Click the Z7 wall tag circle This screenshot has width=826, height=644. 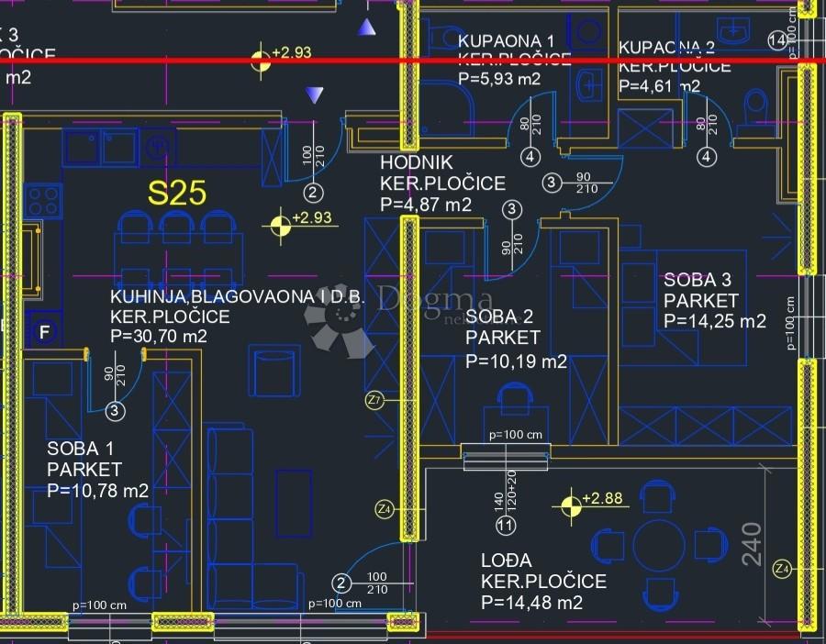(x=374, y=400)
